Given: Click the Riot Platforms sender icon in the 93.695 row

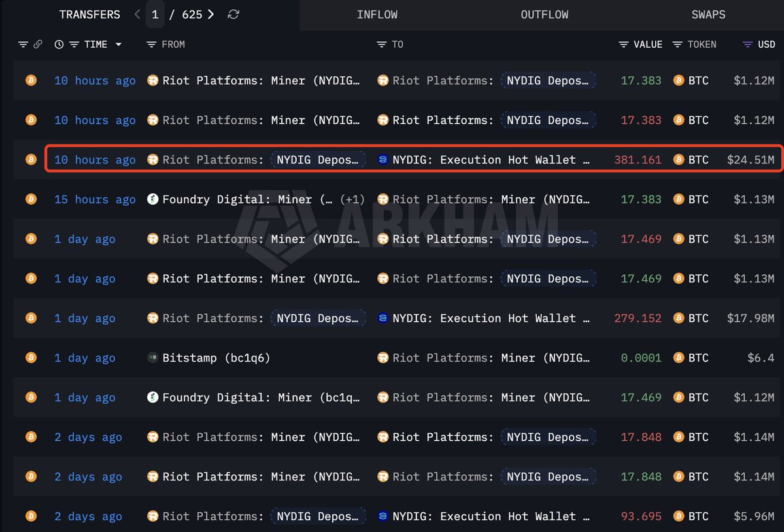Looking at the screenshot, I should pyautogui.click(x=152, y=516).
